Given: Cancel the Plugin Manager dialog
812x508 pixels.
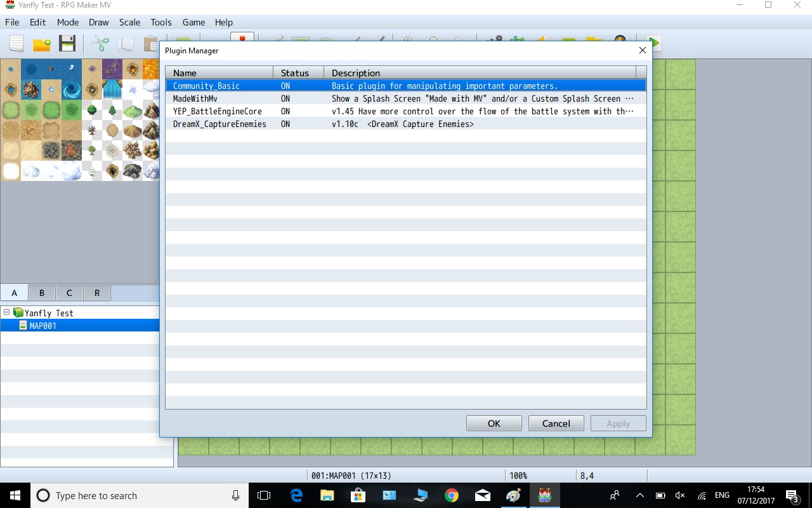Looking at the screenshot, I should [x=556, y=424].
